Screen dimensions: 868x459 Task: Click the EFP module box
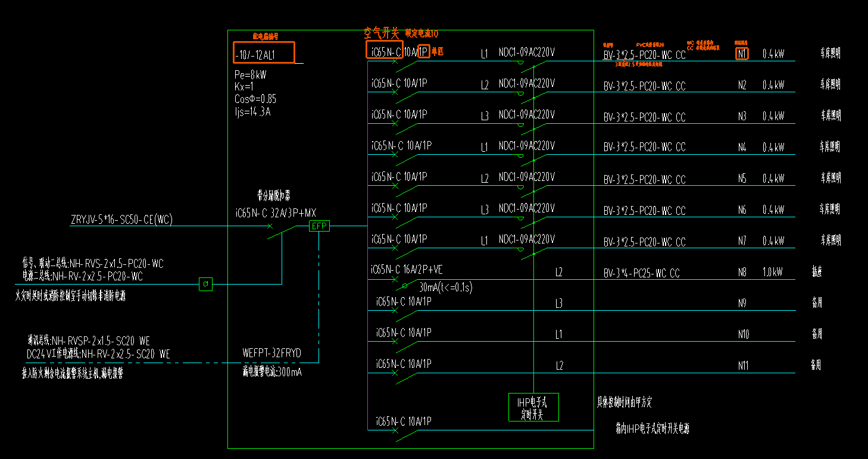pyautogui.click(x=319, y=226)
